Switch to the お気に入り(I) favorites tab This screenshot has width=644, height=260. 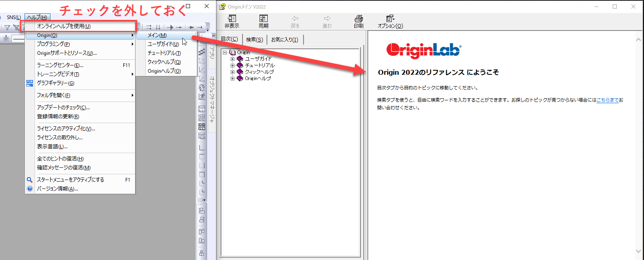pos(285,39)
